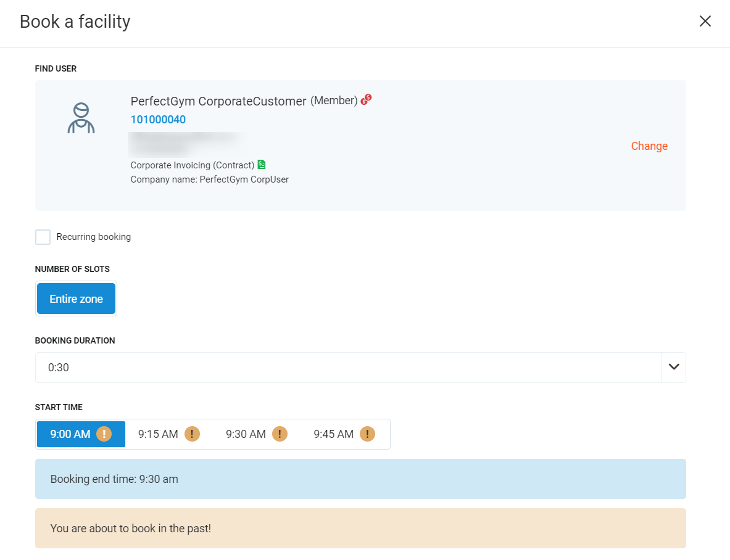Click warning icon beside 9:45 AM

[x=367, y=434]
